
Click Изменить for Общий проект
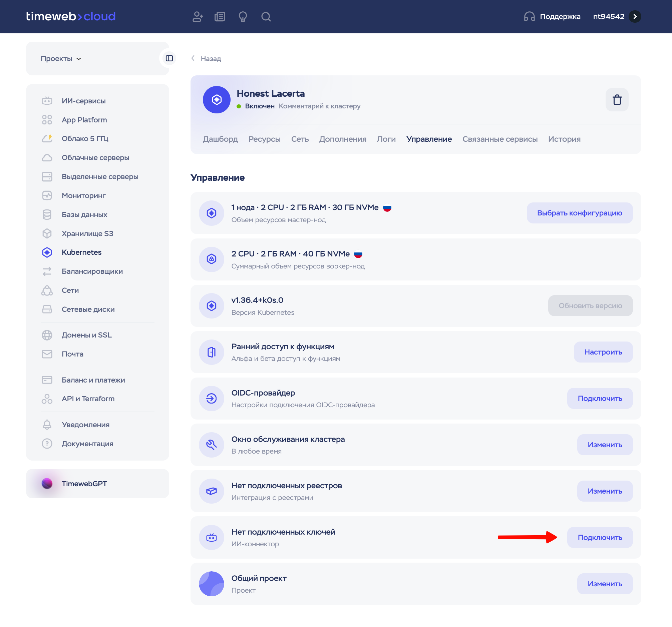[605, 584]
